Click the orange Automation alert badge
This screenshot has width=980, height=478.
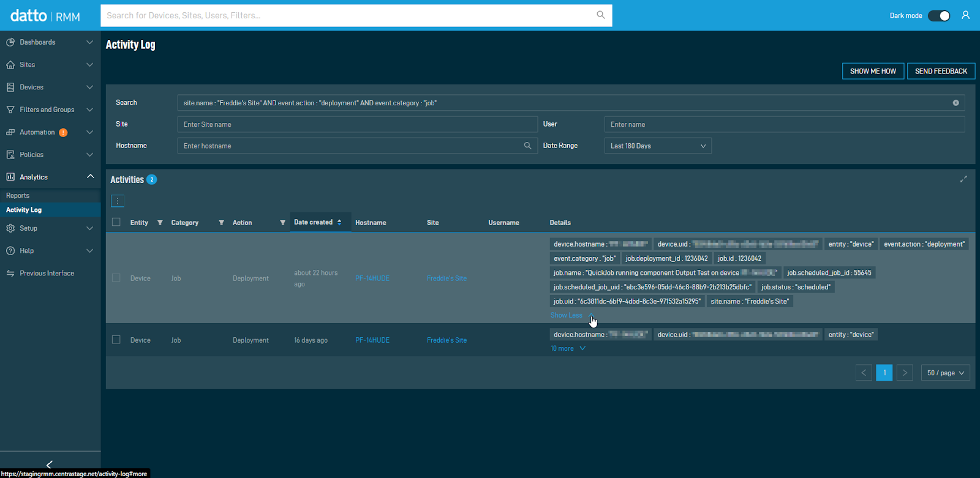pos(63,133)
